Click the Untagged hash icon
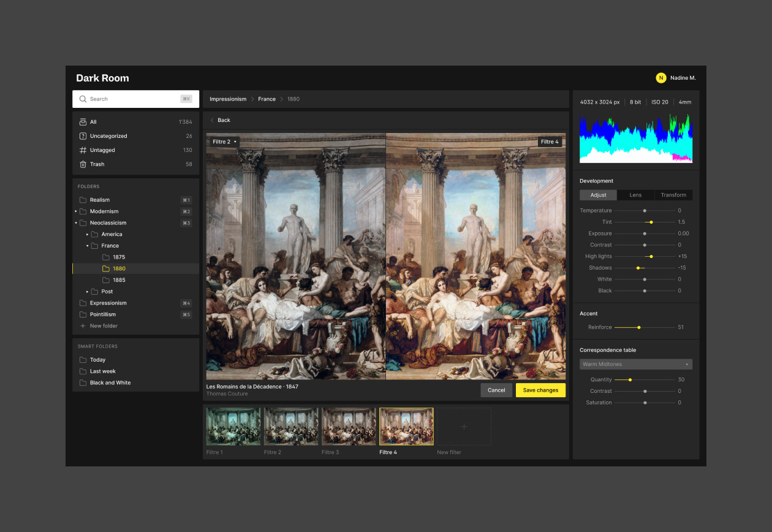 pos(83,150)
